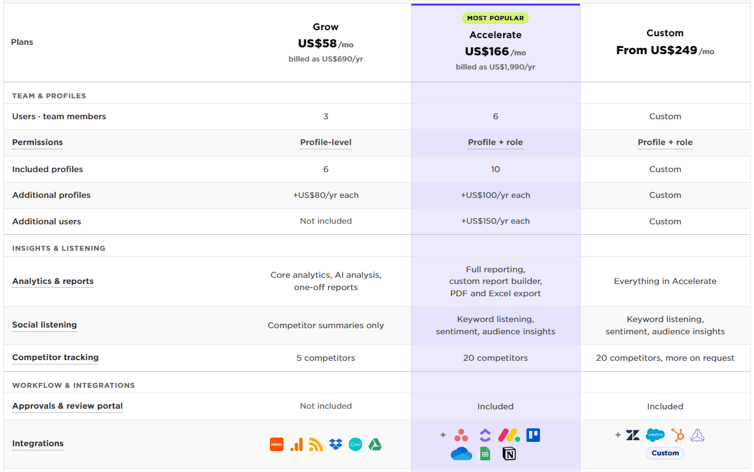
Task: Click 'Core analytics, AI analysis' cell
Action: 326,281
